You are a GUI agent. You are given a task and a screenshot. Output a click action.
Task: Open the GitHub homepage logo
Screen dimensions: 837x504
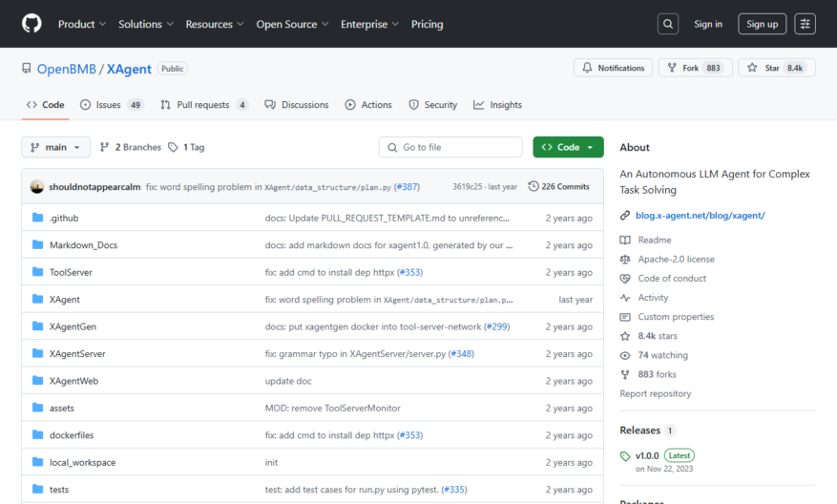click(31, 24)
